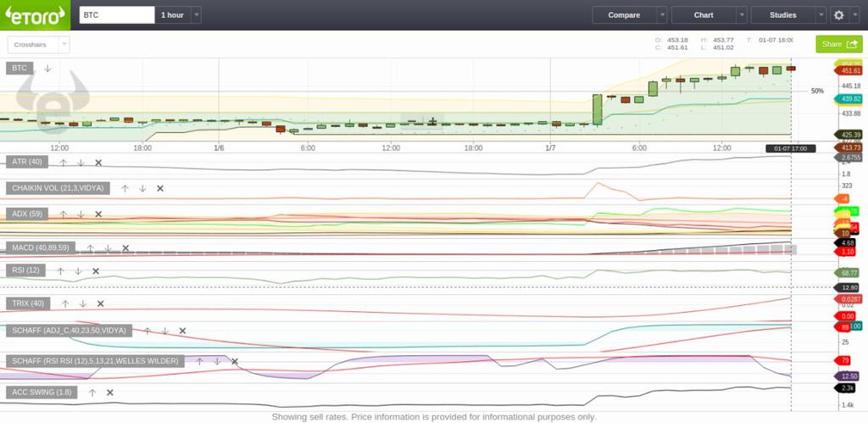Click the teal 439.82 price tag
868x423 pixels.
click(x=848, y=99)
